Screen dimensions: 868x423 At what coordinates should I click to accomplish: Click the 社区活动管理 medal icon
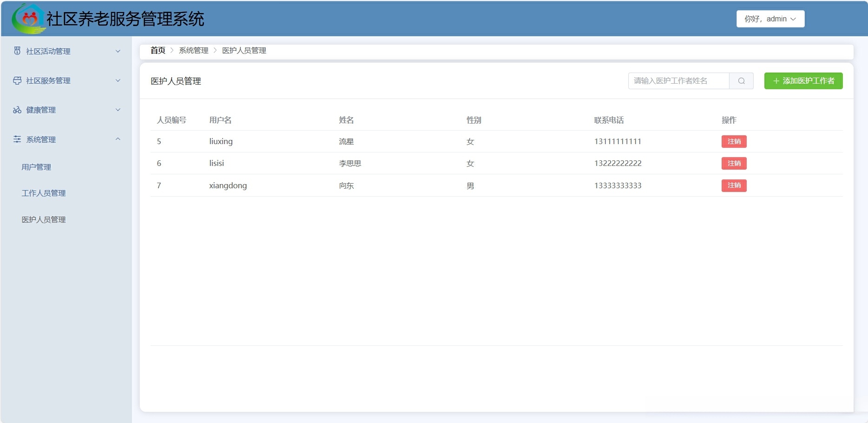17,51
